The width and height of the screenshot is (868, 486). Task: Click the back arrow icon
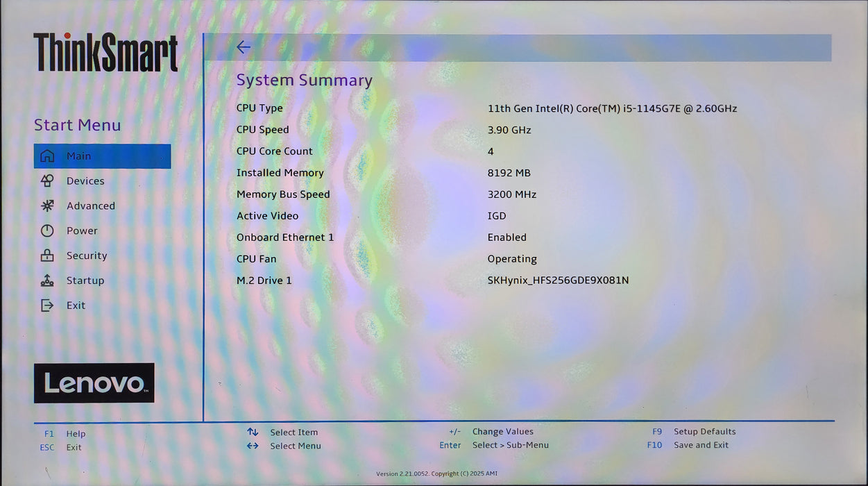243,47
